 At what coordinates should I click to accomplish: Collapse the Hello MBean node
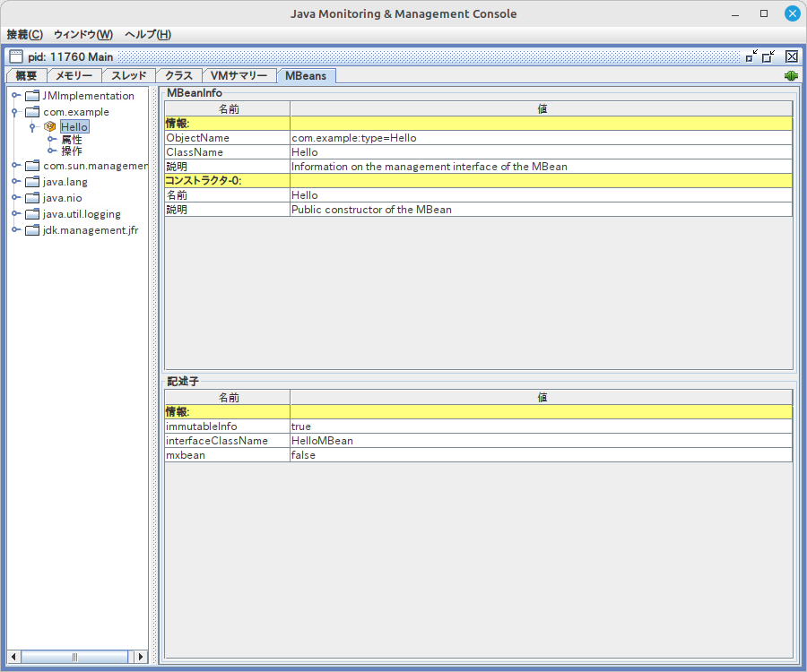click(x=32, y=127)
